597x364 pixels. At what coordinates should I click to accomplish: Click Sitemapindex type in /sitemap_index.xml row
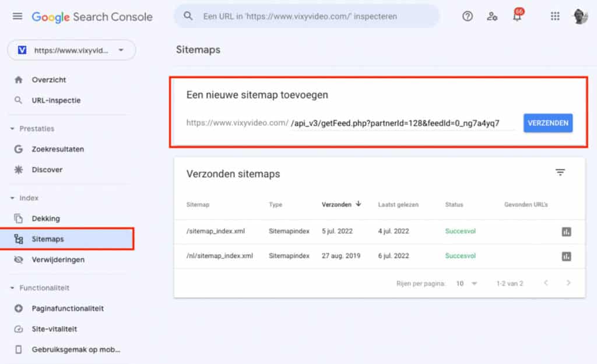[x=289, y=231]
